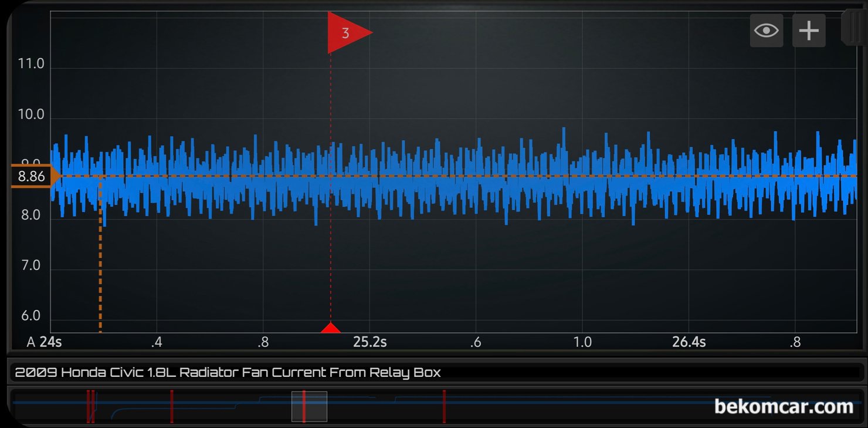Screen dimensions: 868x428
Task: Select the red flag marker 3
Action: click(350, 32)
